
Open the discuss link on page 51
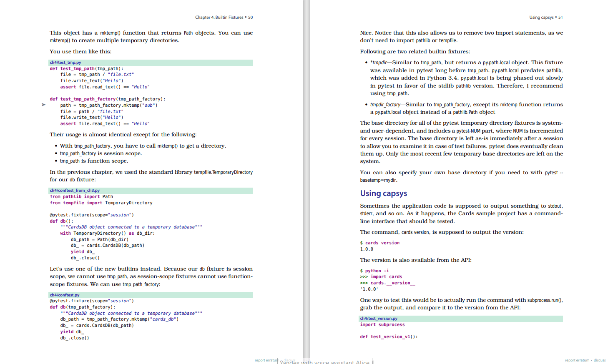pyautogui.click(x=600, y=360)
